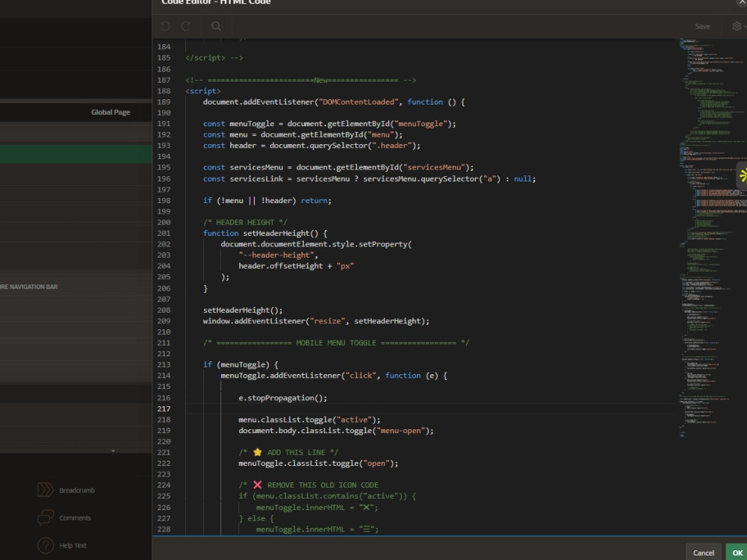
Task: Click the HEADER HEIGHT comment line
Action: coord(245,223)
